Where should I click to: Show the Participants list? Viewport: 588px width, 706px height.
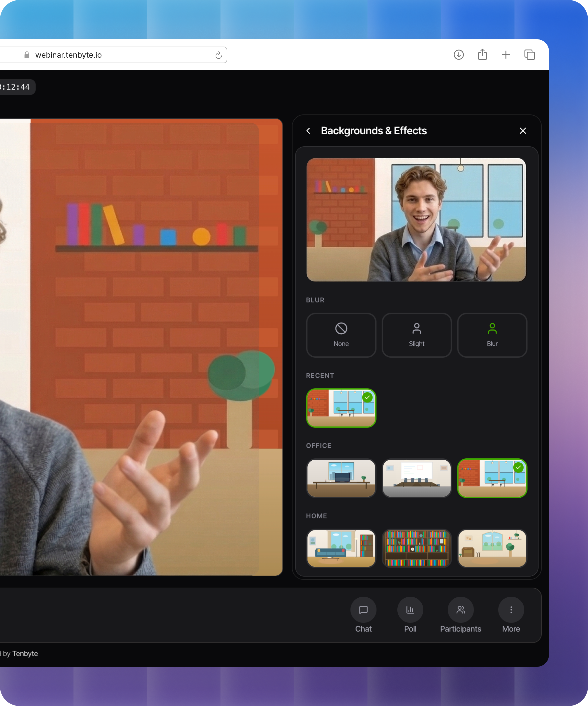point(460,610)
